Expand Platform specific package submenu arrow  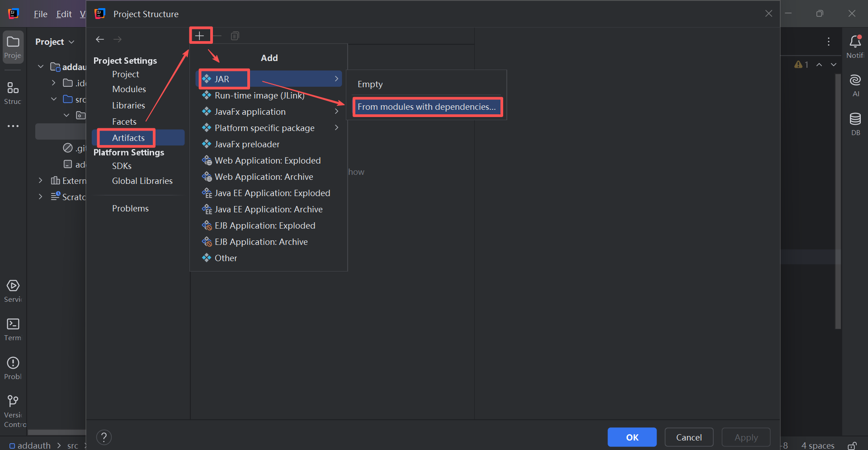point(336,128)
